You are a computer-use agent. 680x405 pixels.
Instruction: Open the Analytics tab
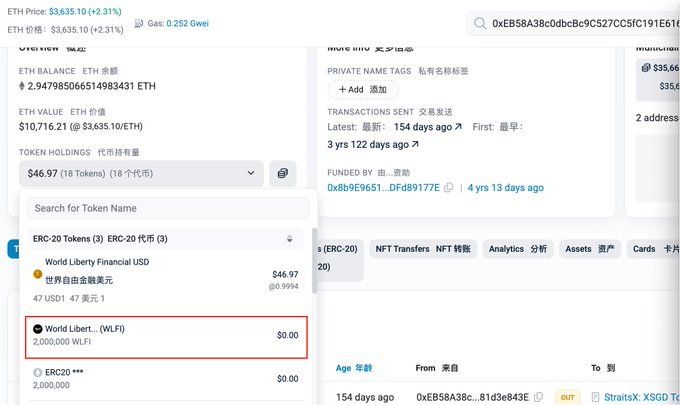point(518,248)
